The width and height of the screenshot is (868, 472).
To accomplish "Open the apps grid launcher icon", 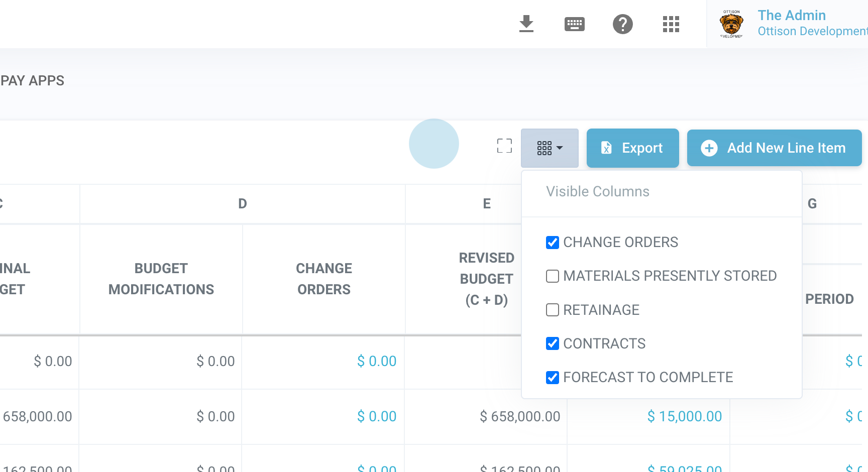I will point(671,24).
